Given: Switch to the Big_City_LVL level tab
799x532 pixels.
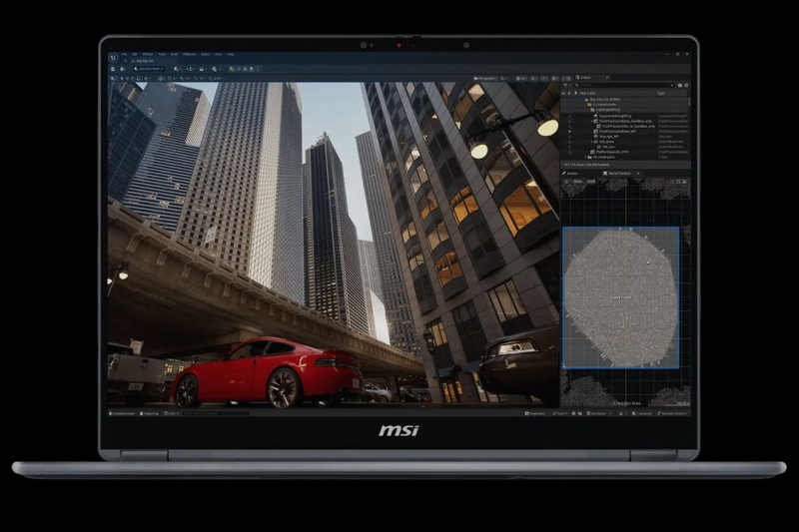Looking at the screenshot, I should coord(145,61).
